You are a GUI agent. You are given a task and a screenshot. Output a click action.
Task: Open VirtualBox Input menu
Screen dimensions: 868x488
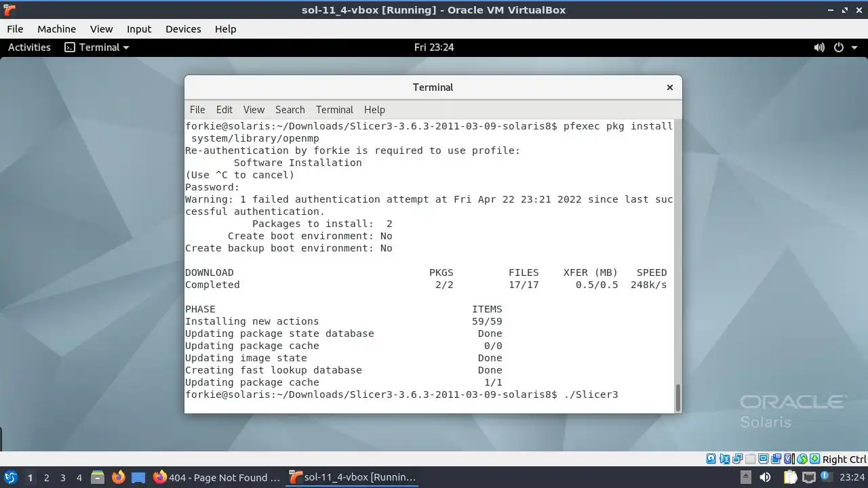point(139,29)
